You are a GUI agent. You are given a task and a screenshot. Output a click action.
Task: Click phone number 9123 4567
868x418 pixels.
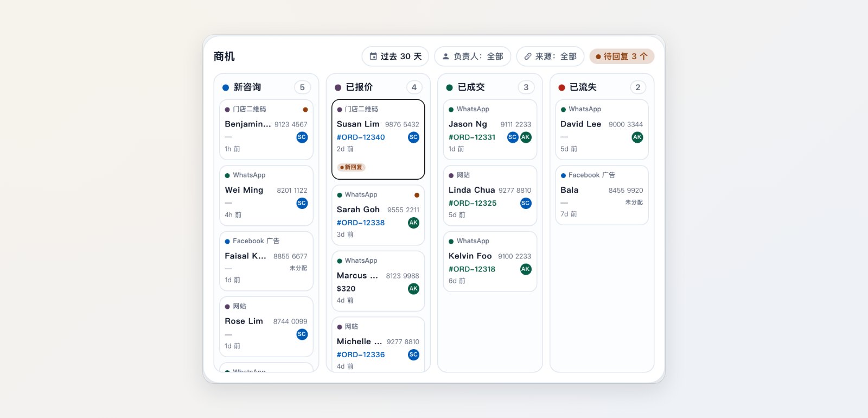(291, 124)
